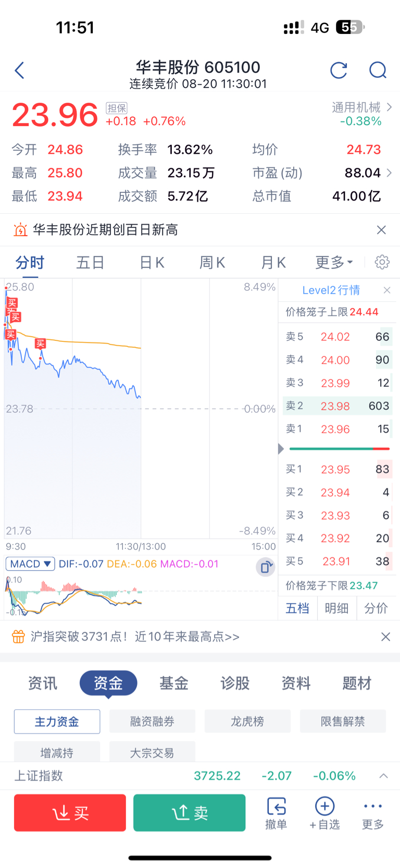Image resolution: width=400 pixels, height=868 pixels.
Task: Open the 撤单 cancel order icon
Action: click(276, 813)
